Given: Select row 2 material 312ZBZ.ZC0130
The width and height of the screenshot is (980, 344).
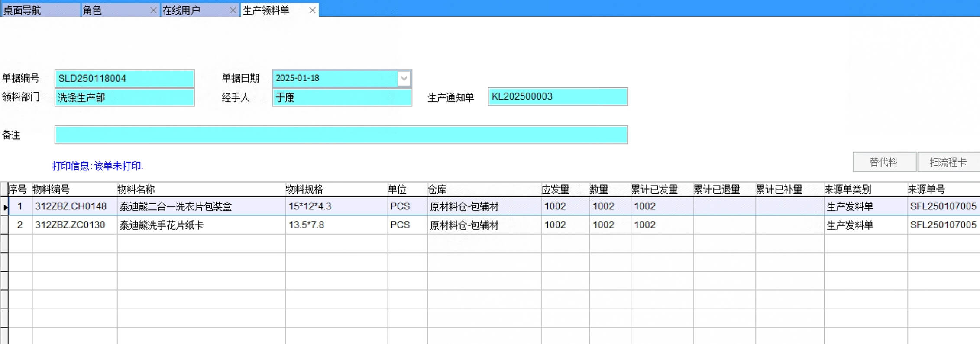Looking at the screenshot, I should pyautogui.click(x=70, y=225).
